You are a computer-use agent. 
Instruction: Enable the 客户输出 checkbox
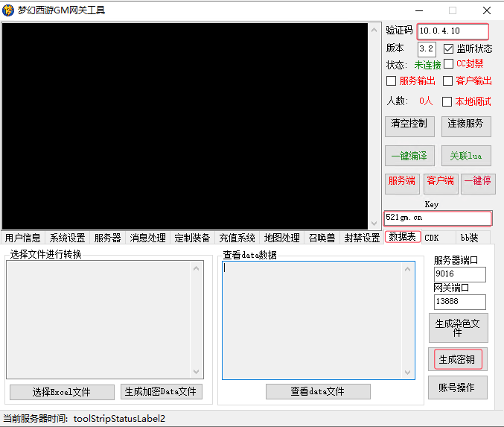(x=448, y=80)
